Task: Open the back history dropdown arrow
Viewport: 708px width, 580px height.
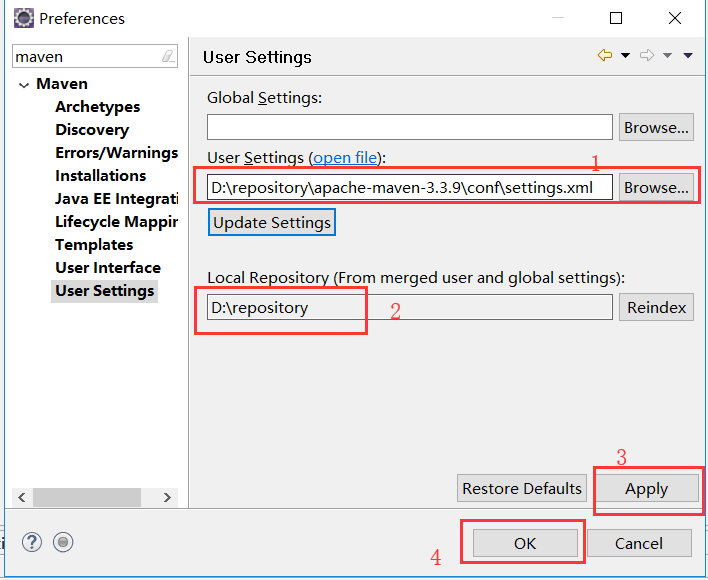Action: click(x=625, y=56)
